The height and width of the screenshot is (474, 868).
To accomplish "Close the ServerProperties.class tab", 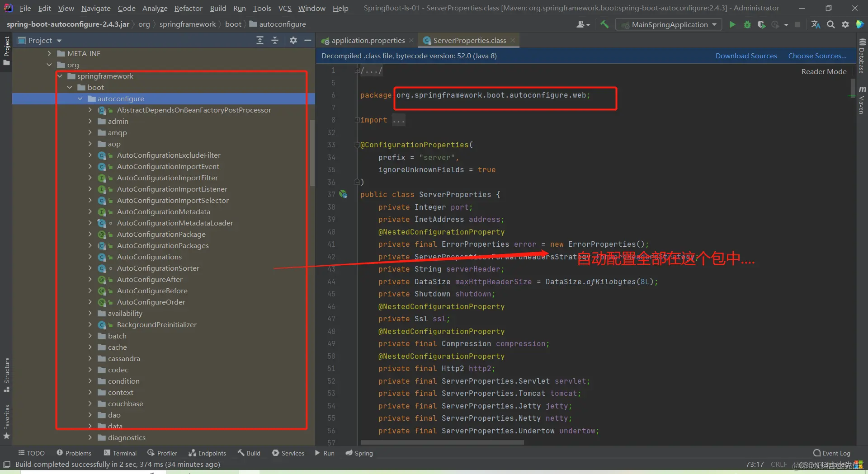I will (x=513, y=40).
